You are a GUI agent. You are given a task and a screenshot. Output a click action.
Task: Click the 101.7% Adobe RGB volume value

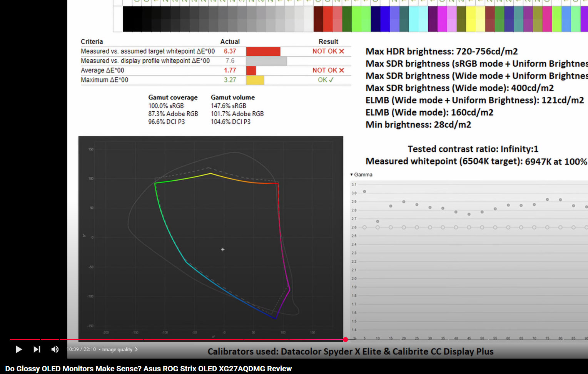tap(237, 114)
